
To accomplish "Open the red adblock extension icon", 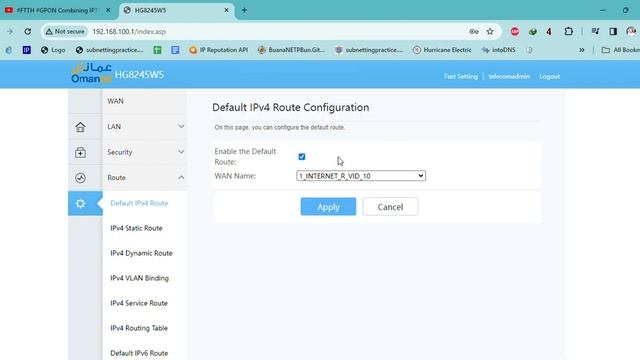I will click(515, 31).
